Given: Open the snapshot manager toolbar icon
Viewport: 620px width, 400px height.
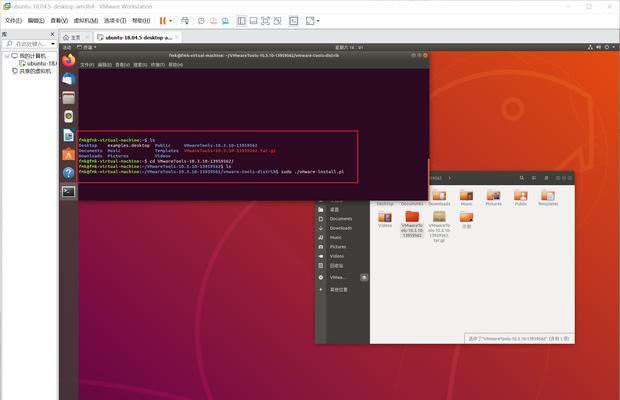Looking at the screenshot, I should pyautogui.click(x=225, y=21).
